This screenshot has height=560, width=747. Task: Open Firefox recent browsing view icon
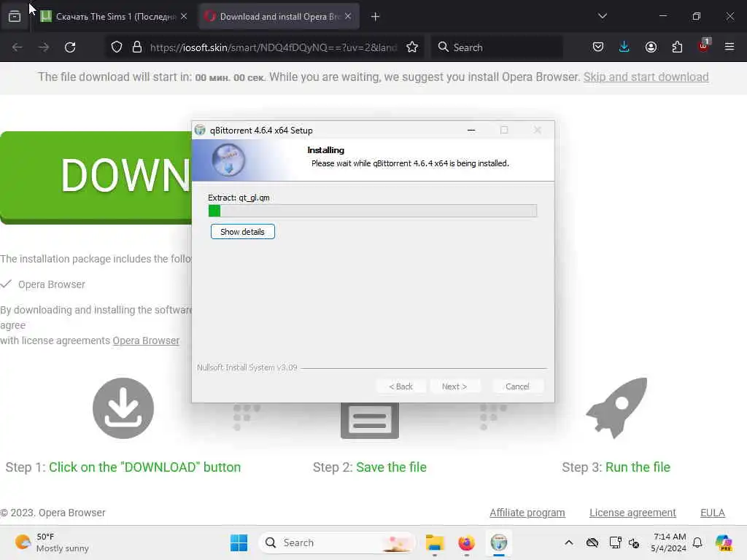pos(15,17)
